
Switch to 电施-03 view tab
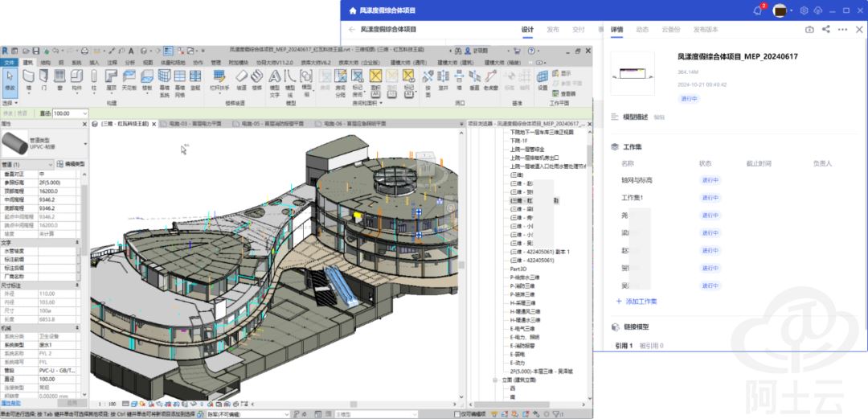tap(193, 124)
